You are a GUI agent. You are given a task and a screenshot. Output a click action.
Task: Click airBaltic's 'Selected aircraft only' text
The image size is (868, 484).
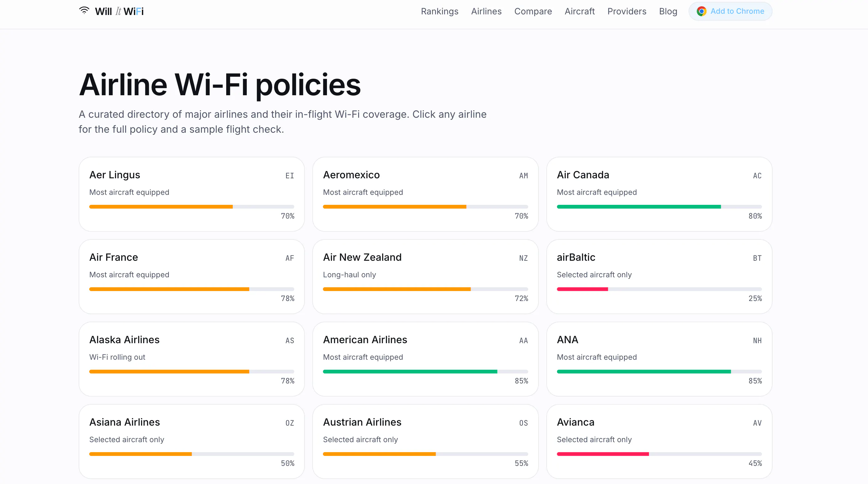[594, 274]
